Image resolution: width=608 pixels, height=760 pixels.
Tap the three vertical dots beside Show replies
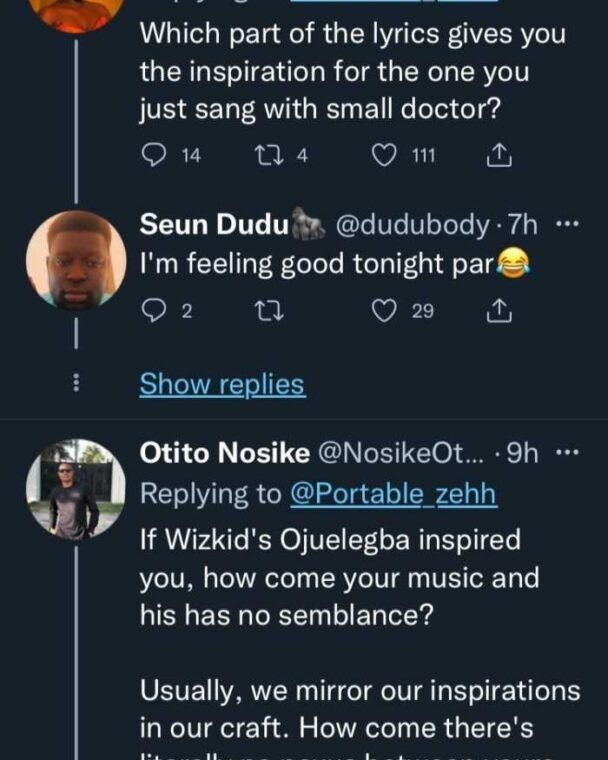coord(79,384)
